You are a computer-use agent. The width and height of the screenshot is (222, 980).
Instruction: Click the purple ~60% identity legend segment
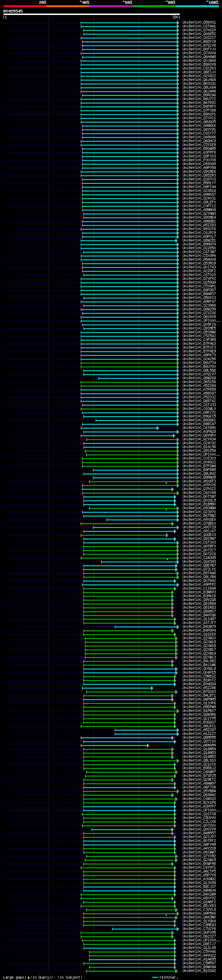coord(111,6)
